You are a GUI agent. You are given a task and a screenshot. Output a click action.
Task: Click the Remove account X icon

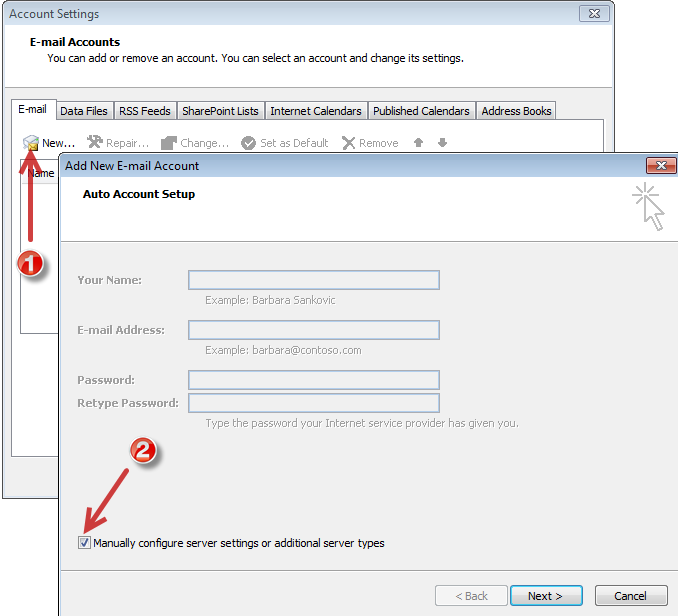[x=349, y=143]
